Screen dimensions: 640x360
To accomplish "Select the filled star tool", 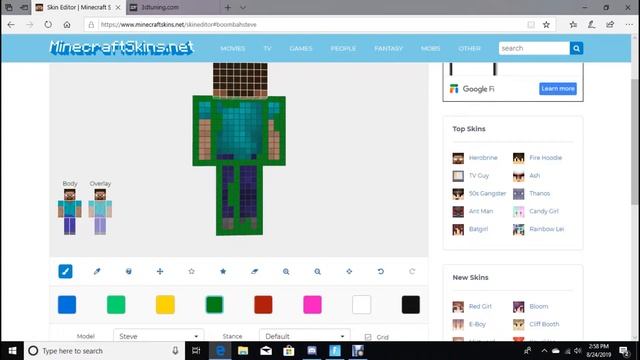I will [x=223, y=271].
